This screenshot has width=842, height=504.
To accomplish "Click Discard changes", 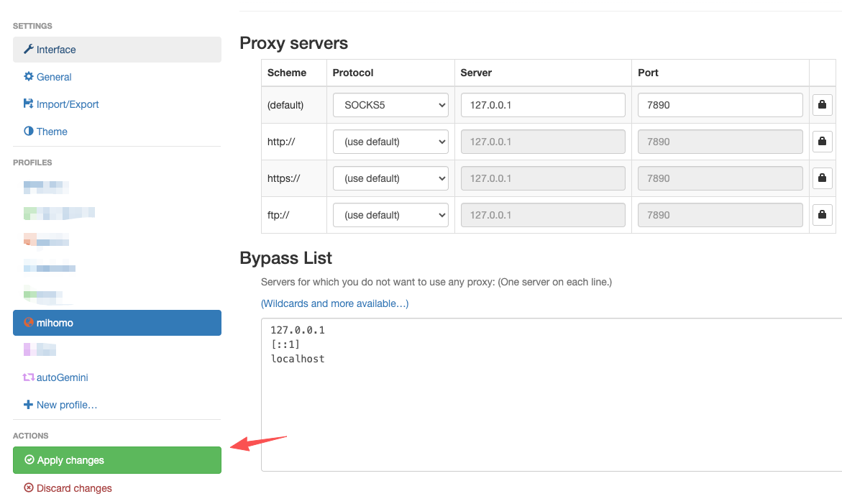I will pyautogui.click(x=73, y=488).
